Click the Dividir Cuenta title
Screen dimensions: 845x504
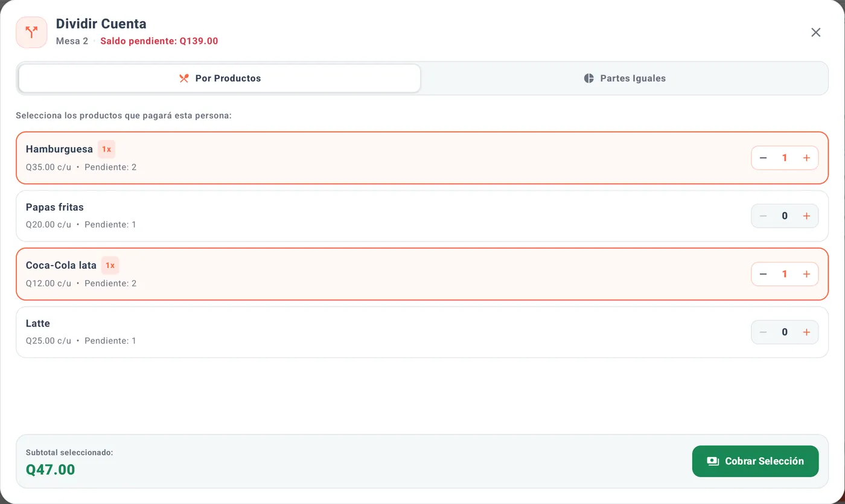pyautogui.click(x=101, y=24)
